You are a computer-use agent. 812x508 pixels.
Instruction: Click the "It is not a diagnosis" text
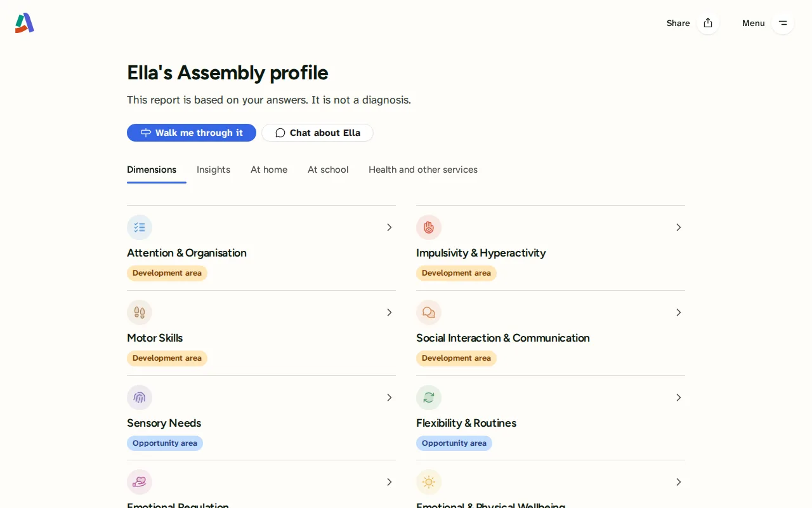361,100
